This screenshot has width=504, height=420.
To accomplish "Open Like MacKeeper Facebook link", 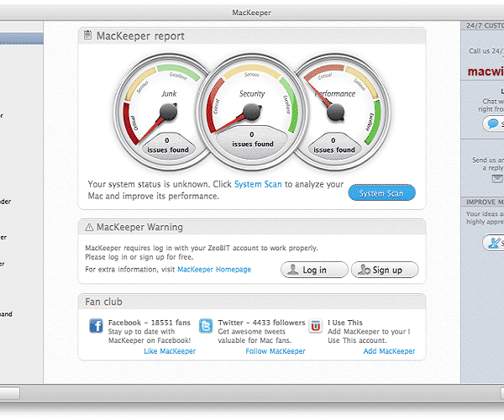I will pos(170,351).
